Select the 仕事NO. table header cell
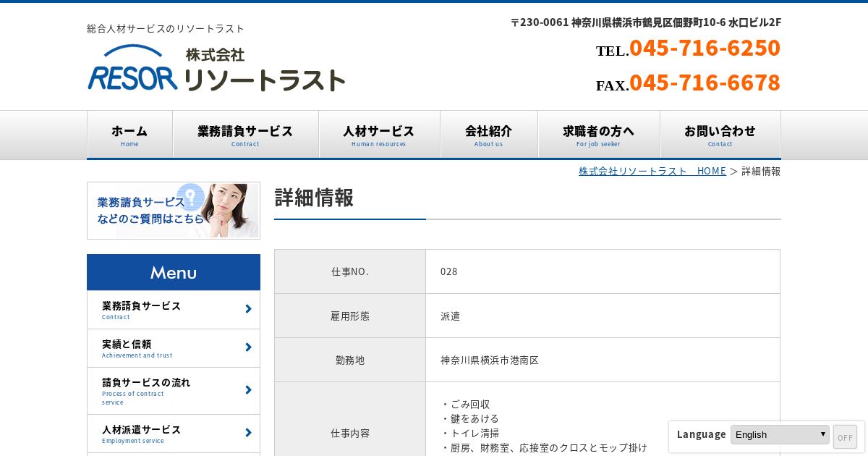The width and height of the screenshot is (868, 456). [x=350, y=271]
